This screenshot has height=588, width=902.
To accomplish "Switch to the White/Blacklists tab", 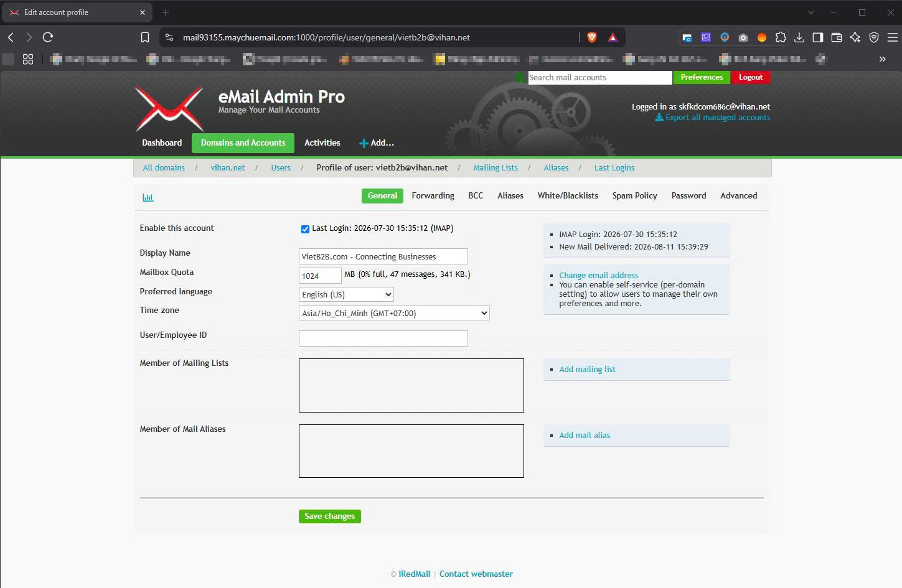I will tap(568, 196).
